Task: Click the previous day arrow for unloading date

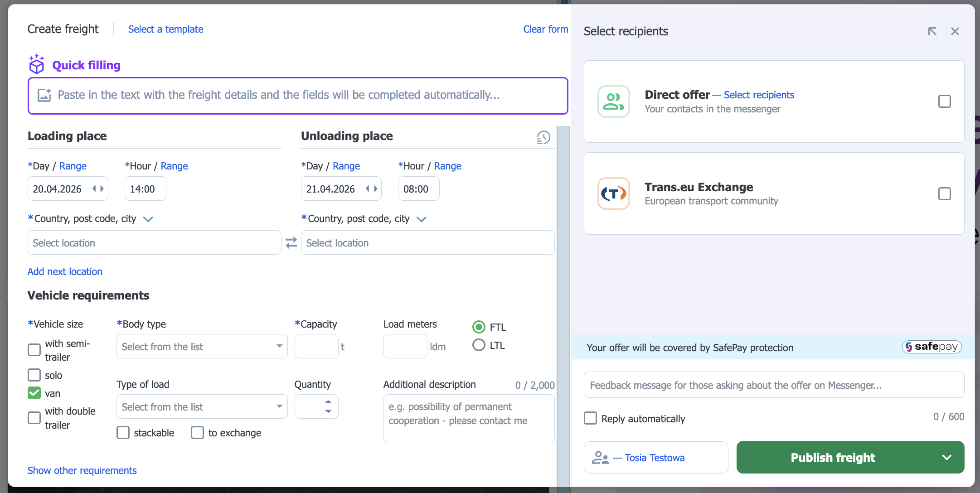Action: 368,189
